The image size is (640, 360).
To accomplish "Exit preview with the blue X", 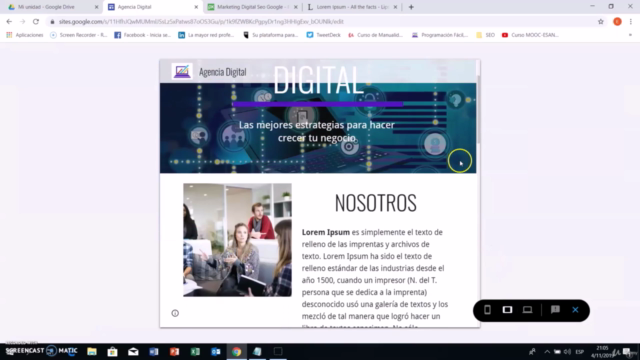I will click(575, 310).
